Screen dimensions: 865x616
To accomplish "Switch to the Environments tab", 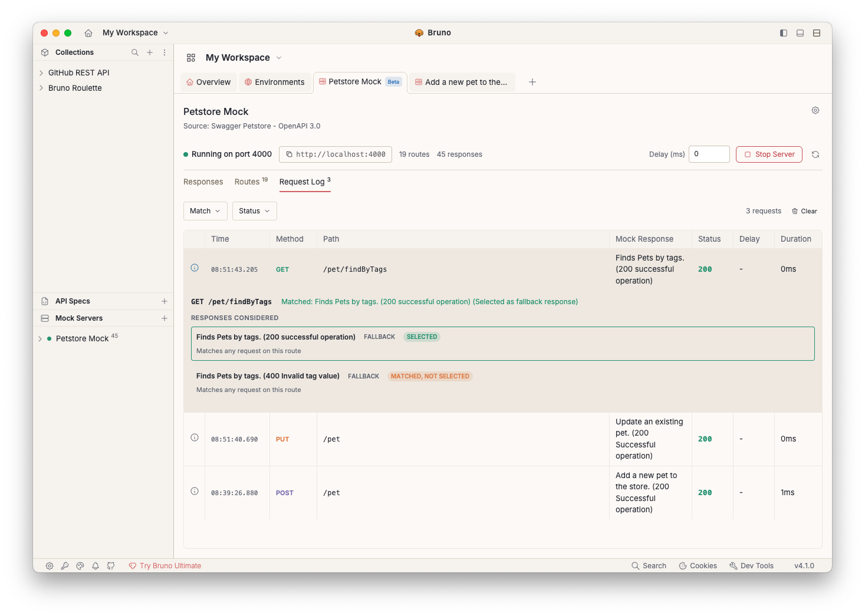I will pyautogui.click(x=275, y=83).
